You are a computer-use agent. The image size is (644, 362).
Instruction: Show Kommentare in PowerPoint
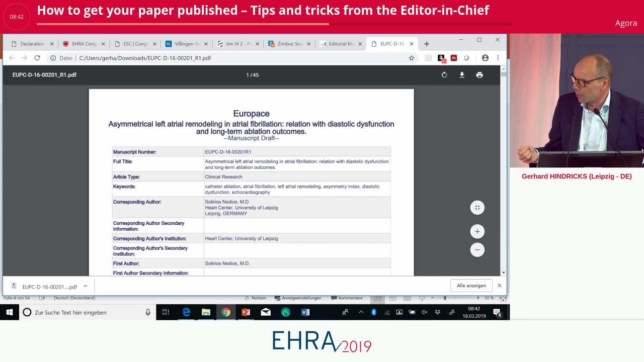347,298
